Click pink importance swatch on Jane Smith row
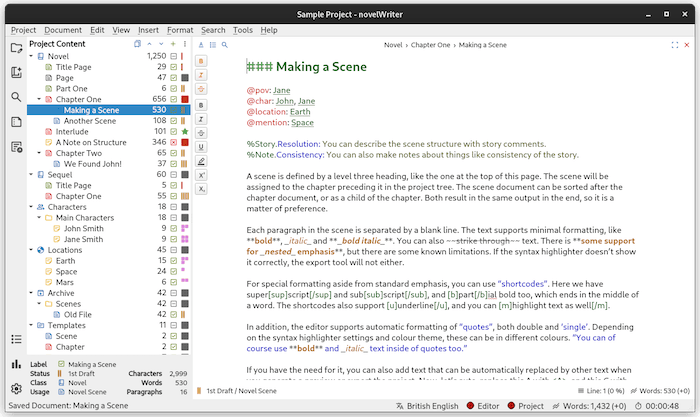Viewport: 700px width, 417px height. coord(185,239)
